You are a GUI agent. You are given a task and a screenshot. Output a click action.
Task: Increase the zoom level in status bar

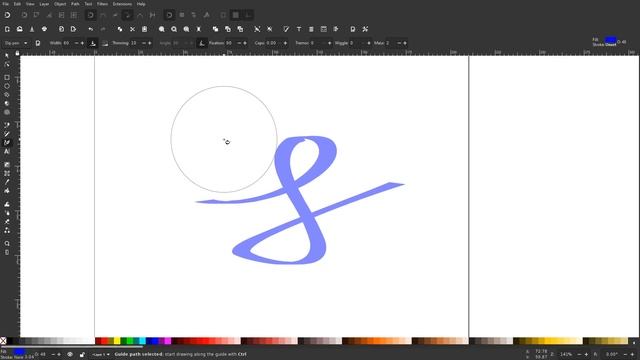[x=586, y=354]
